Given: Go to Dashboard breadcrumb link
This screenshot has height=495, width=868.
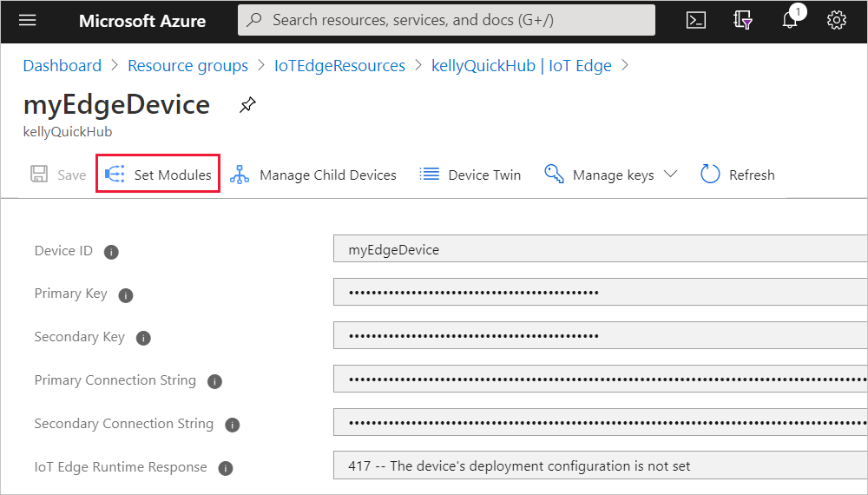Looking at the screenshot, I should [62, 65].
